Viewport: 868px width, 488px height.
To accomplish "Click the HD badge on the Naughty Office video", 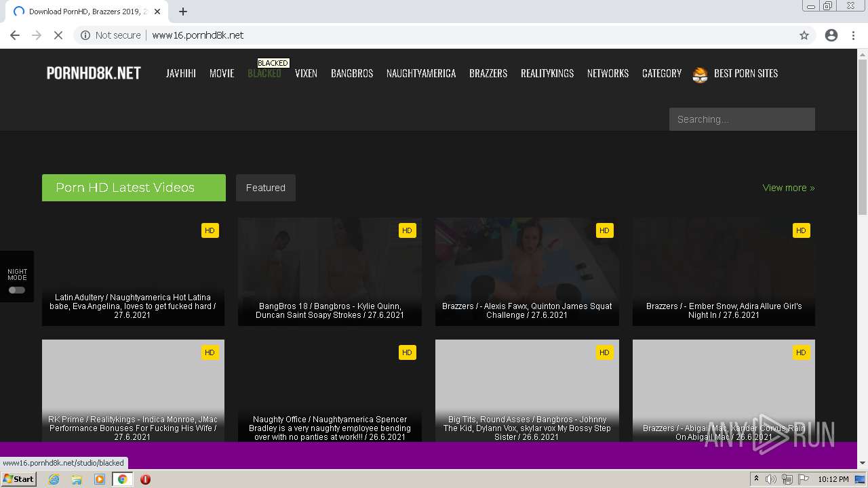I will pos(407,352).
